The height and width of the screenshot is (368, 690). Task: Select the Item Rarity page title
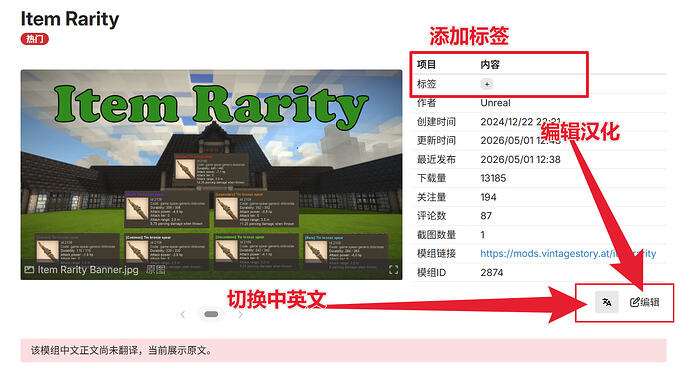70,19
